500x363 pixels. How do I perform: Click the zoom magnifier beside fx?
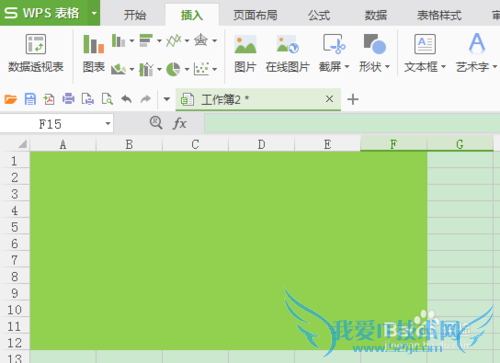coord(156,123)
